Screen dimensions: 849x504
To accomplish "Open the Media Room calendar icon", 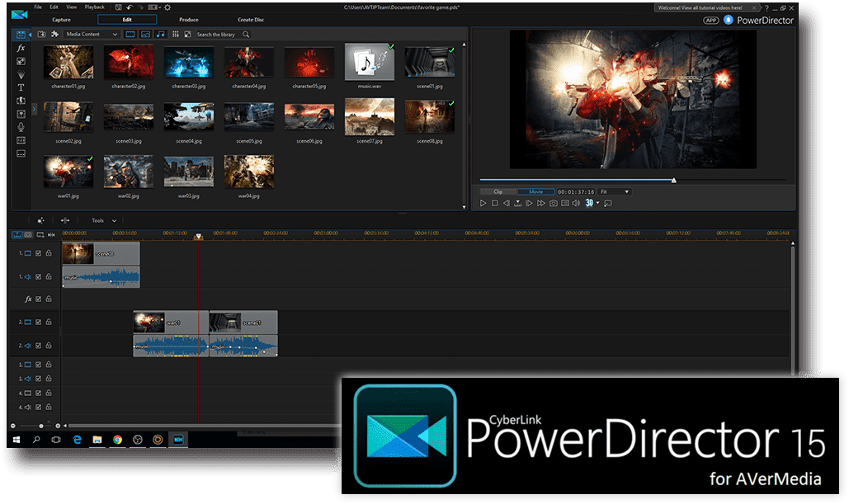I will click(x=21, y=35).
